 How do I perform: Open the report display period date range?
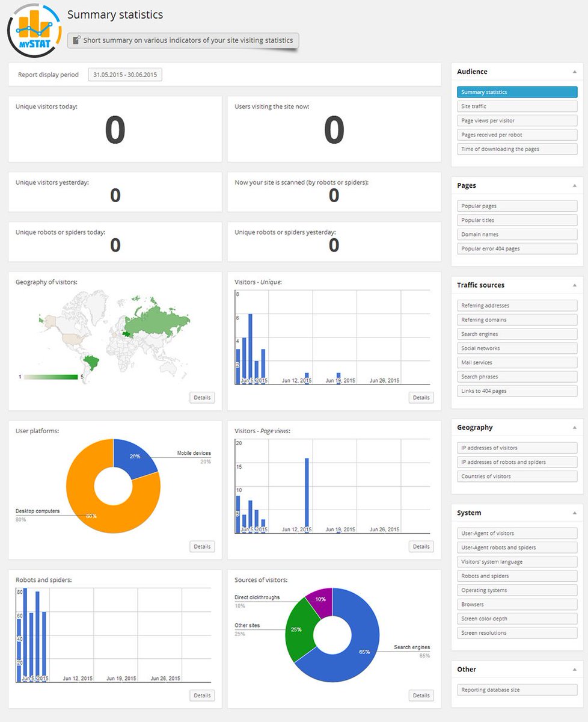[125, 75]
